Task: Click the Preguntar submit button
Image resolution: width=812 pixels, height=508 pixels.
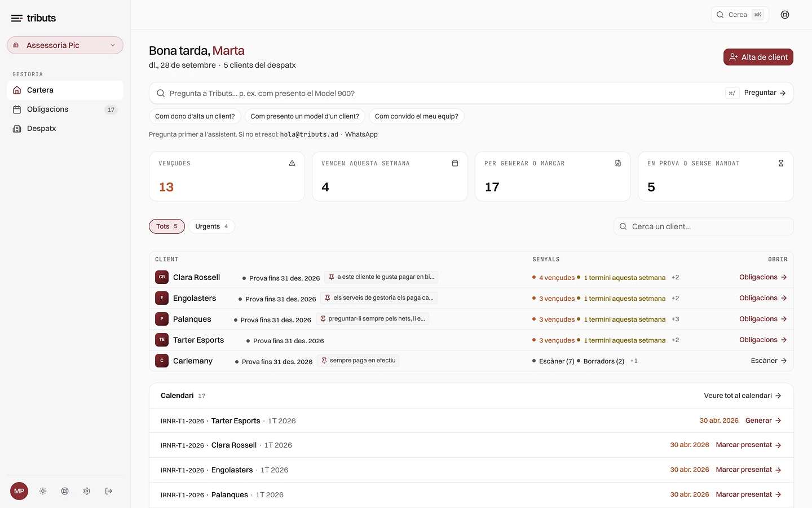Action: (x=765, y=93)
